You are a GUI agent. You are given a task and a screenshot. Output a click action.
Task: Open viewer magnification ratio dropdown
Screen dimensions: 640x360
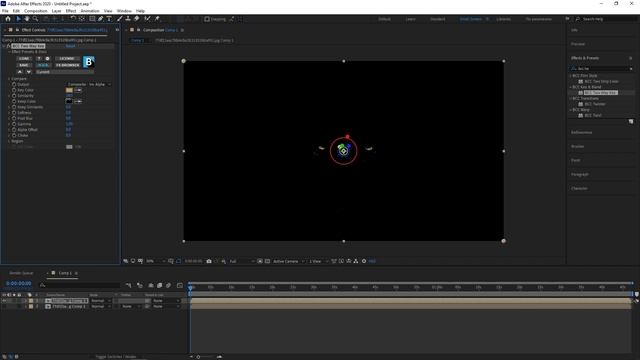156,261
